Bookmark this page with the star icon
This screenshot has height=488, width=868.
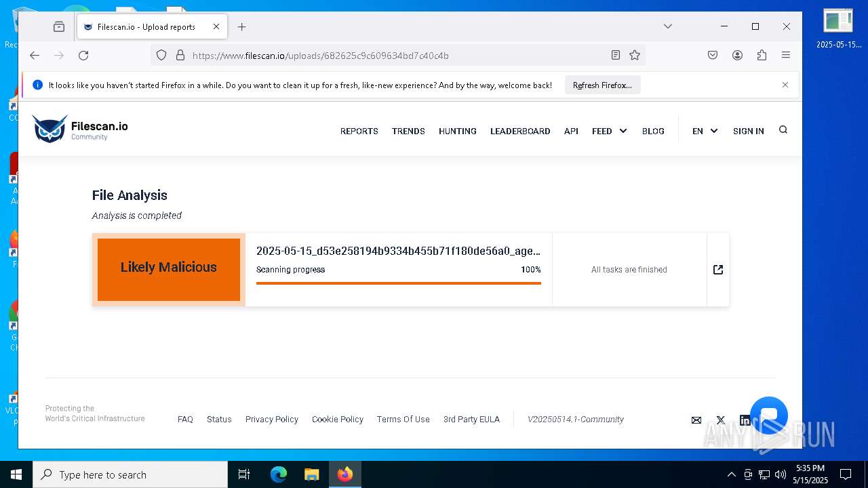pos(635,56)
